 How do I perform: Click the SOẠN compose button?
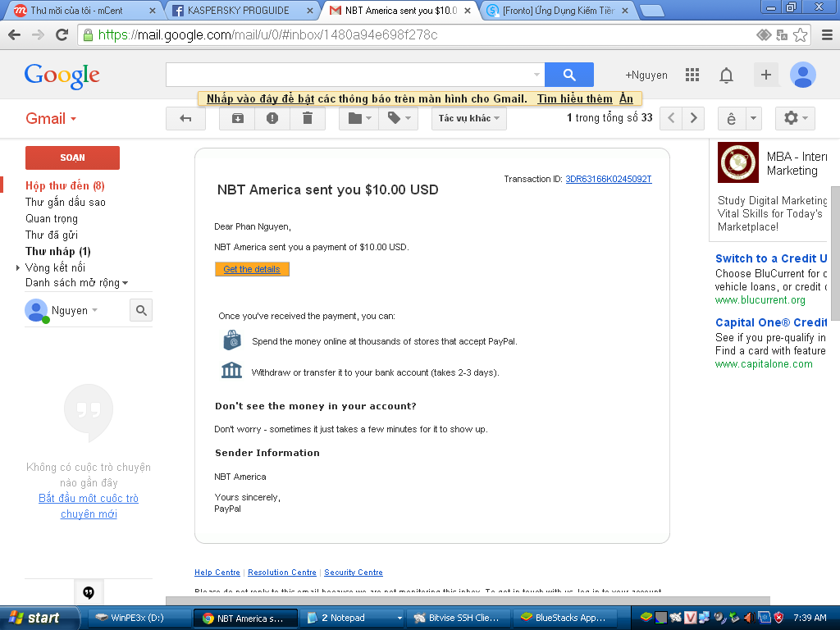click(72, 157)
